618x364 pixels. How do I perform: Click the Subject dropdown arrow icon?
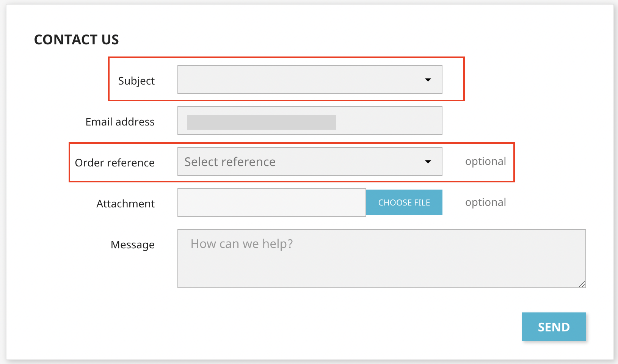428,80
